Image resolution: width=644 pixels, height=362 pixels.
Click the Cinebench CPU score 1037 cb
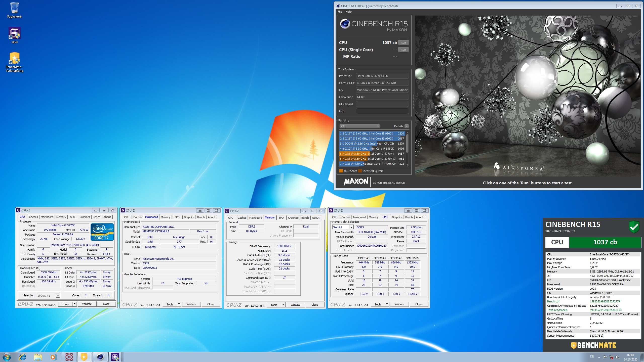click(x=389, y=43)
